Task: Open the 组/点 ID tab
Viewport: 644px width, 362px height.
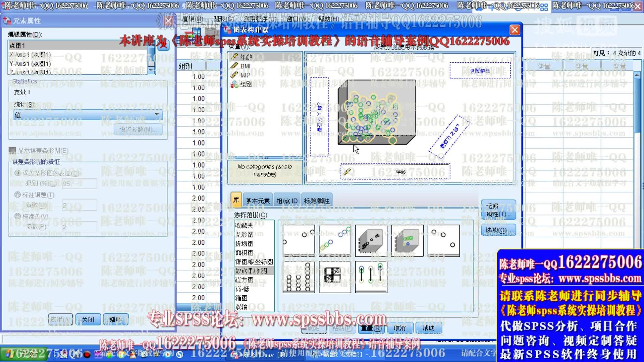Action: tap(287, 200)
